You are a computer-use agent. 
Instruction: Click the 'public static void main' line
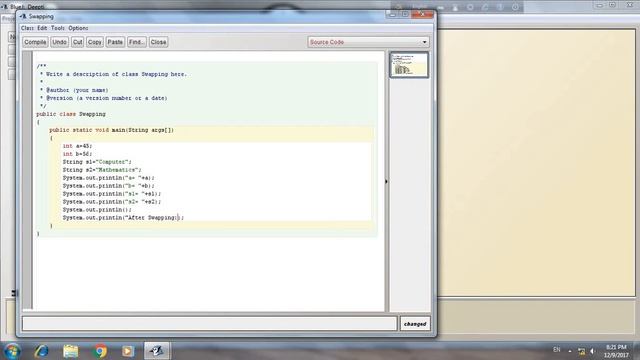[111, 130]
